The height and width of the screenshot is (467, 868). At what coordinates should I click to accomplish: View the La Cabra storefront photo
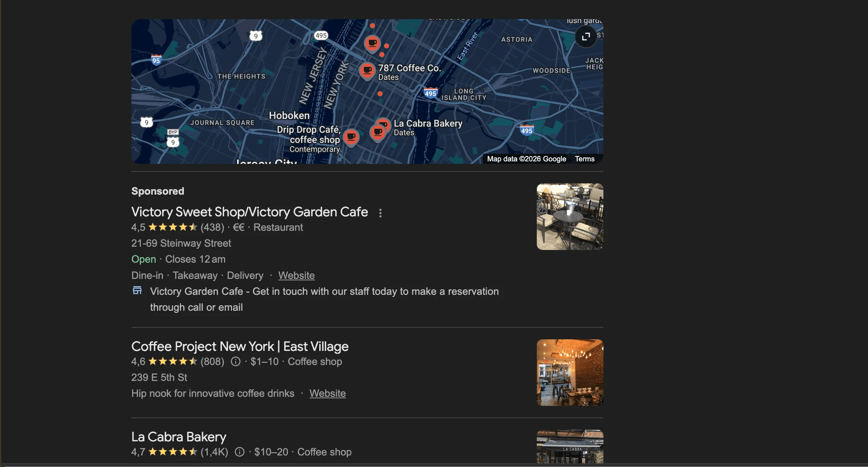[x=569, y=447]
